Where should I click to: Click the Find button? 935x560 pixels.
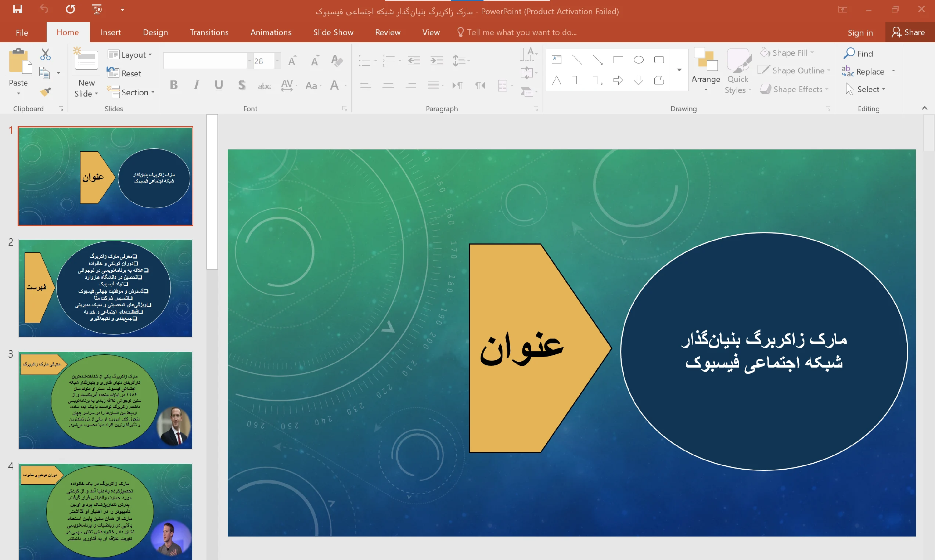(858, 54)
